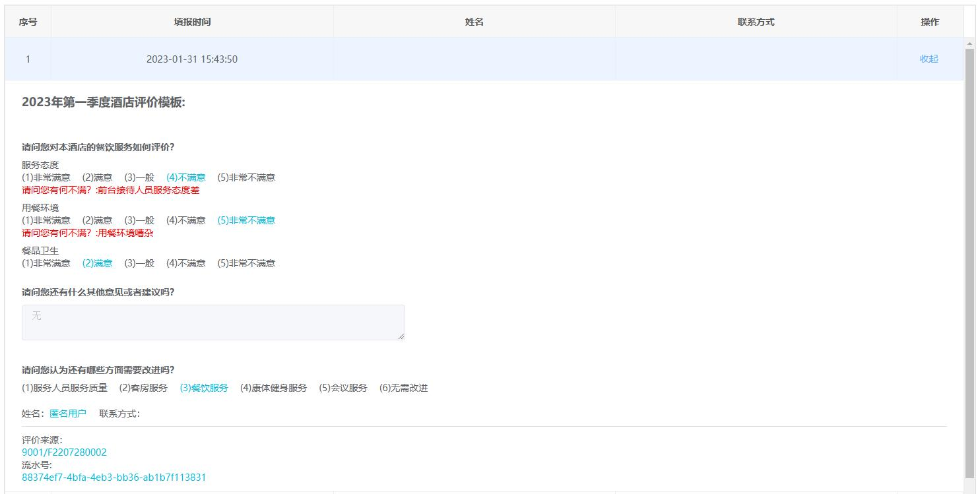This screenshot has height=494, width=980.
Task: Check the 康体健身服务 option
Action: (273, 388)
